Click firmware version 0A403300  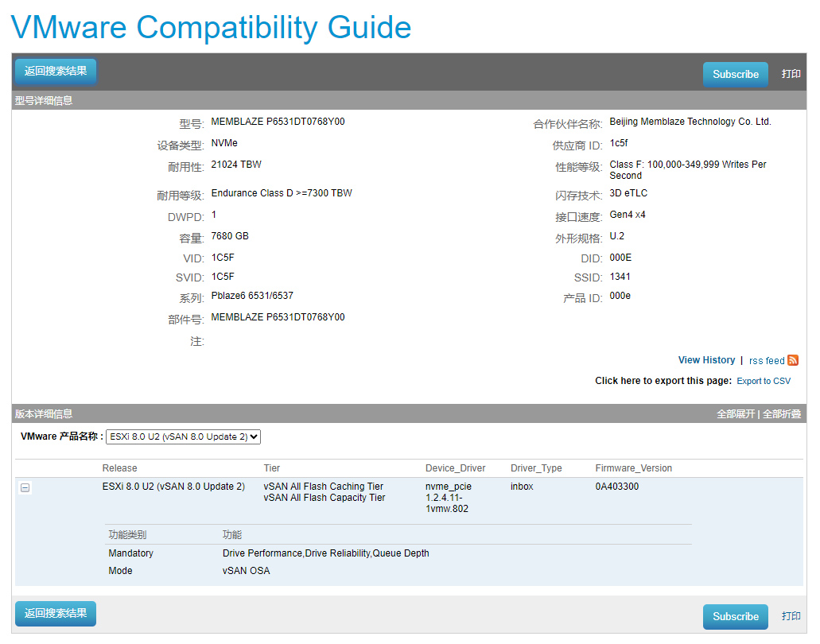[617, 486]
